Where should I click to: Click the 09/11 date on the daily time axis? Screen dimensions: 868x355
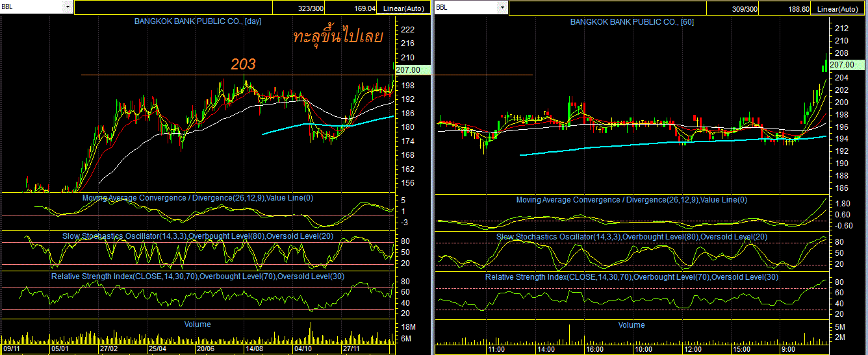click(x=13, y=349)
